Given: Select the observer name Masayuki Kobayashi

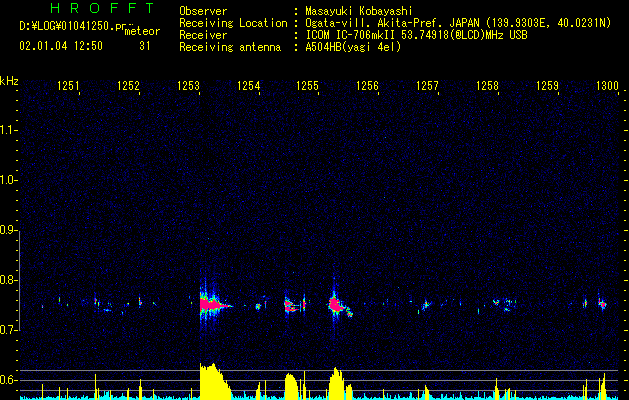Looking at the screenshot, I should (359, 11).
